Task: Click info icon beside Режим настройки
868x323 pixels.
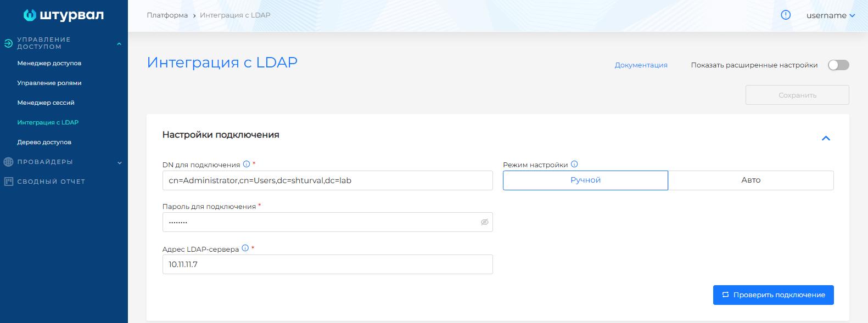Action: 574,164
